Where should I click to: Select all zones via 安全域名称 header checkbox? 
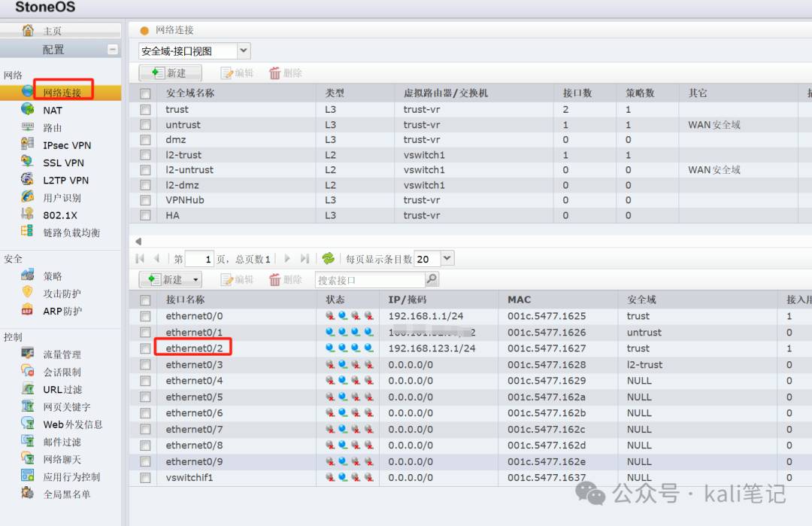(146, 93)
